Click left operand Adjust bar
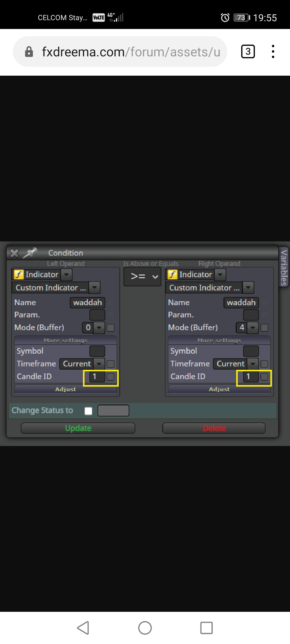Viewport: 290px width, 644px height. pyautogui.click(x=66, y=389)
